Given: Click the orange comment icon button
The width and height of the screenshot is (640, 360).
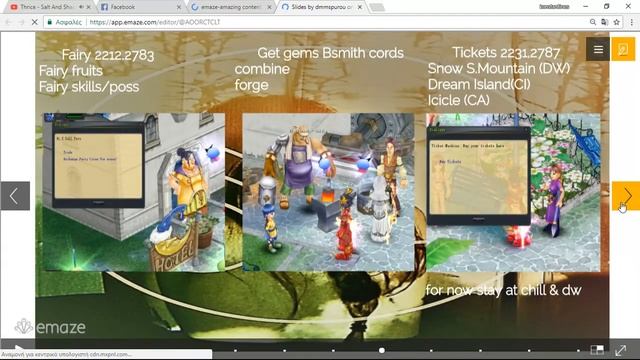Looking at the screenshot, I should coord(623,49).
